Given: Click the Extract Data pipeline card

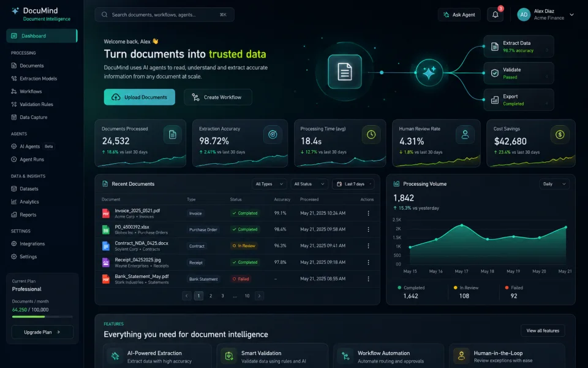Looking at the screenshot, I should (x=519, y=47).
